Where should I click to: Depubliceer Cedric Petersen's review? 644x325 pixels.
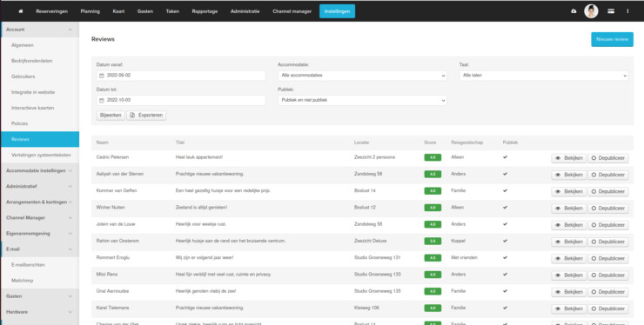coord(607,158)
